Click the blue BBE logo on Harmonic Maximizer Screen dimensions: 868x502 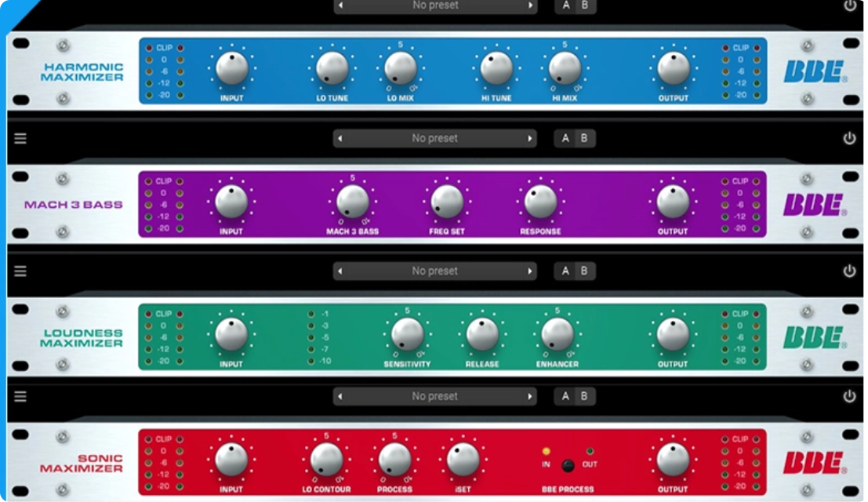coord(815,71)
